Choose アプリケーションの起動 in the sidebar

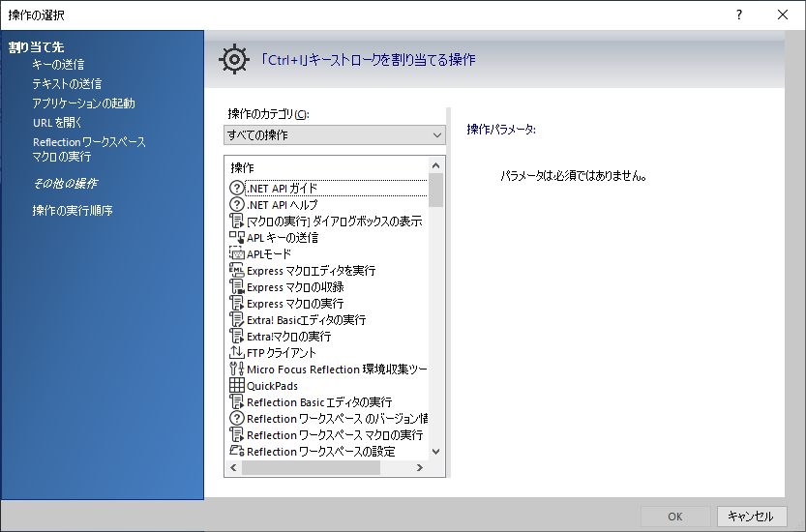(84, 103)
